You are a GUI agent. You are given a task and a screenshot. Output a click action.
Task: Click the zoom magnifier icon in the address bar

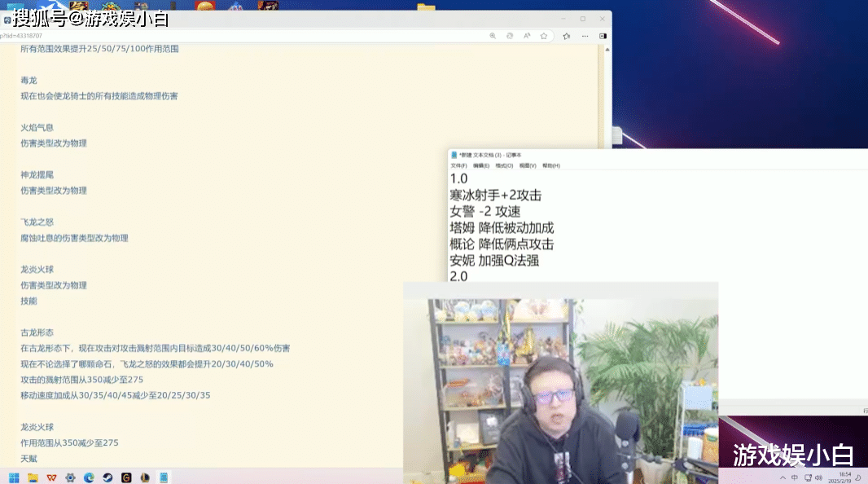493,36
